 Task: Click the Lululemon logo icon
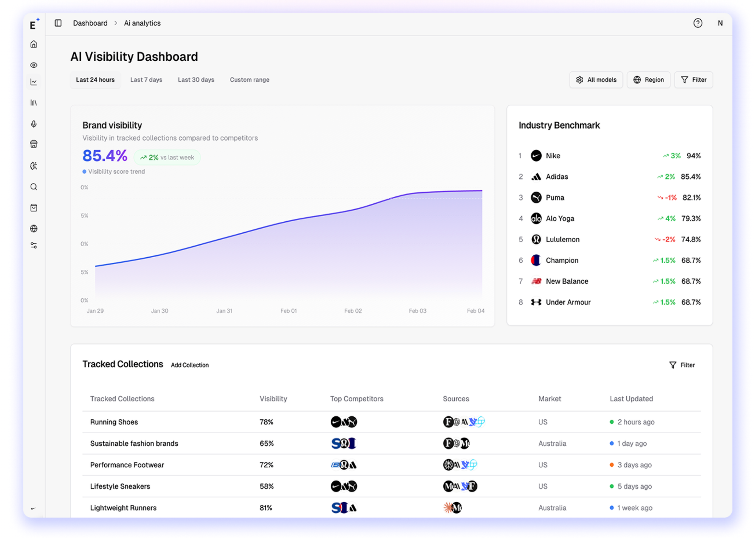(536, 240)
